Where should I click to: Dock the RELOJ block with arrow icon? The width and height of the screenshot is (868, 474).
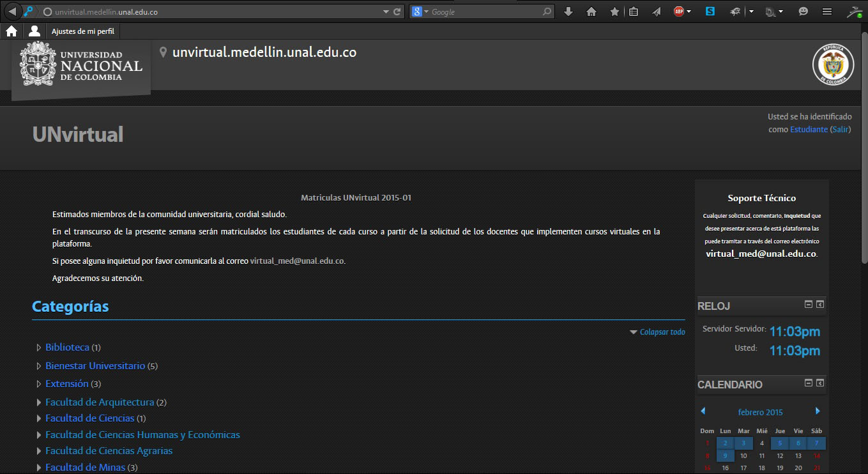pos(820,304)
